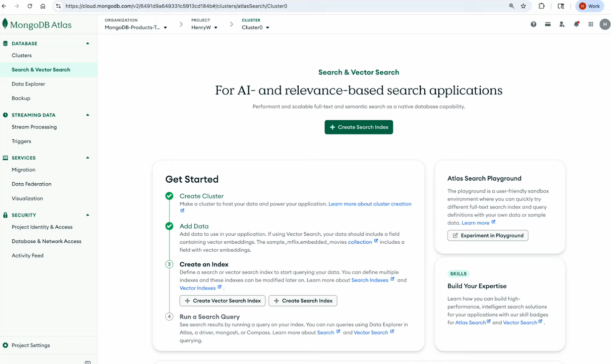Viewport: 611px width, 364px height.
Task: Open Clusters in the sidebar
Action: [x=22, y=55]
